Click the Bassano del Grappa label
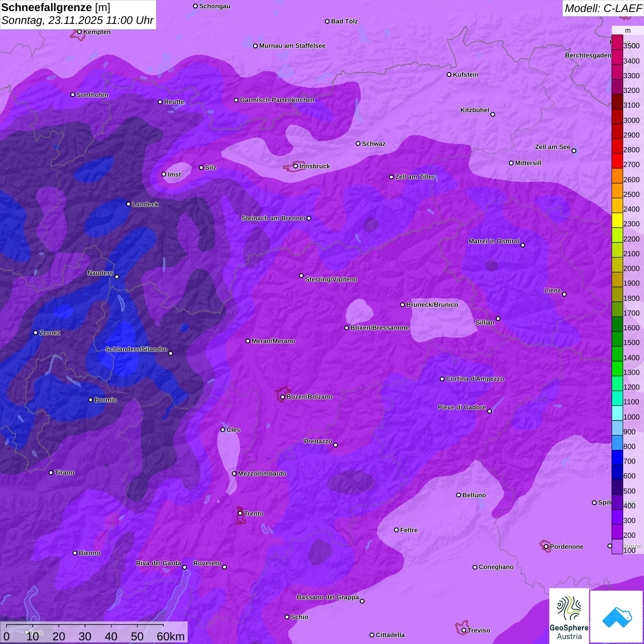 328,597
